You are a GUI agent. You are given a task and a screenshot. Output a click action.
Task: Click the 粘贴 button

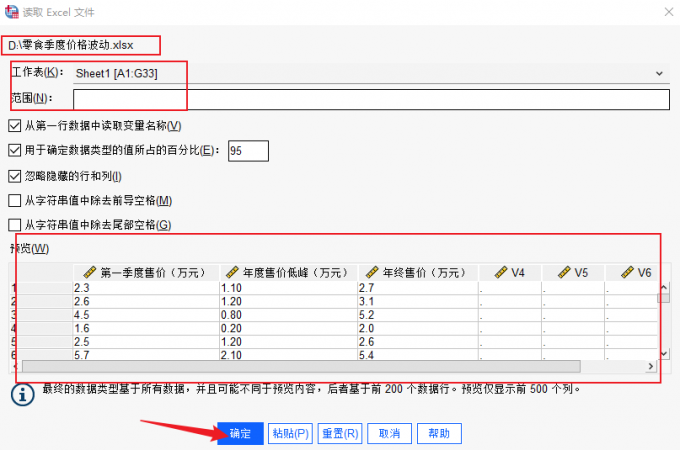(x=290, y=433)
